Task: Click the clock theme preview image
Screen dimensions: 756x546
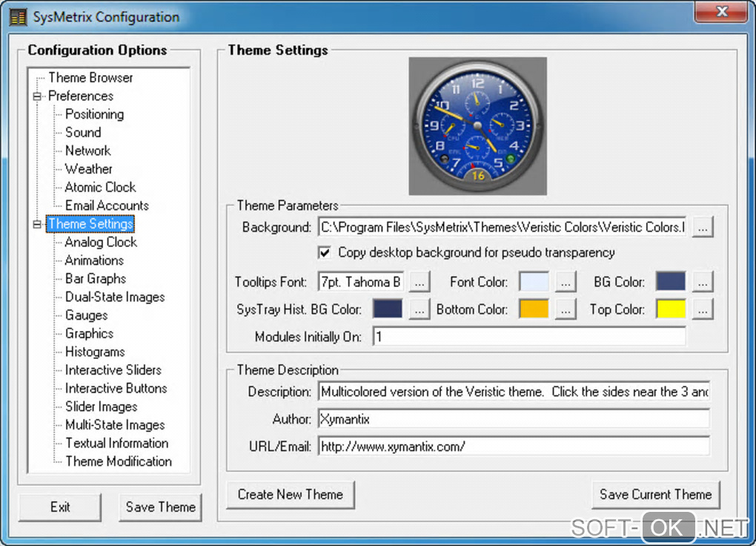Action: tap(478, 126)
